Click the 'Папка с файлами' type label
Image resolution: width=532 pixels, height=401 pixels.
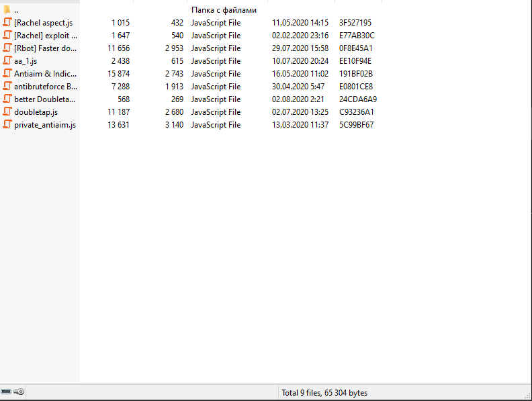click(224, 10)
